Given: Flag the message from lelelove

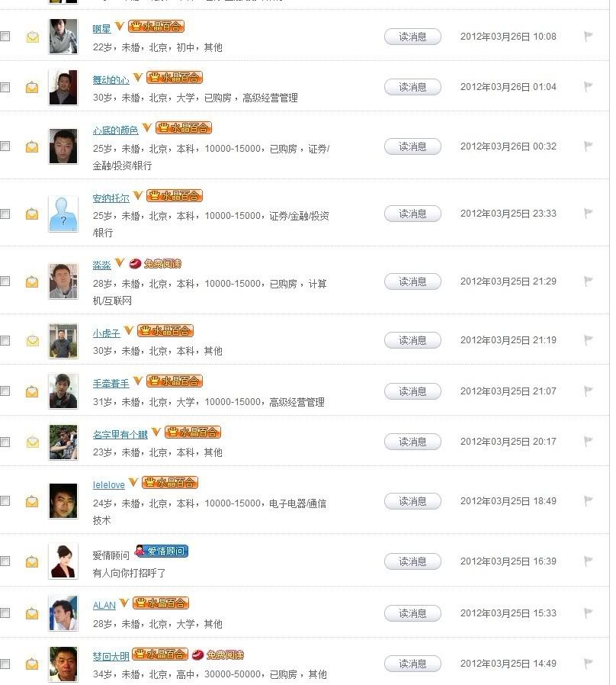Looking at the screenshot, I should tap(589, 501).
